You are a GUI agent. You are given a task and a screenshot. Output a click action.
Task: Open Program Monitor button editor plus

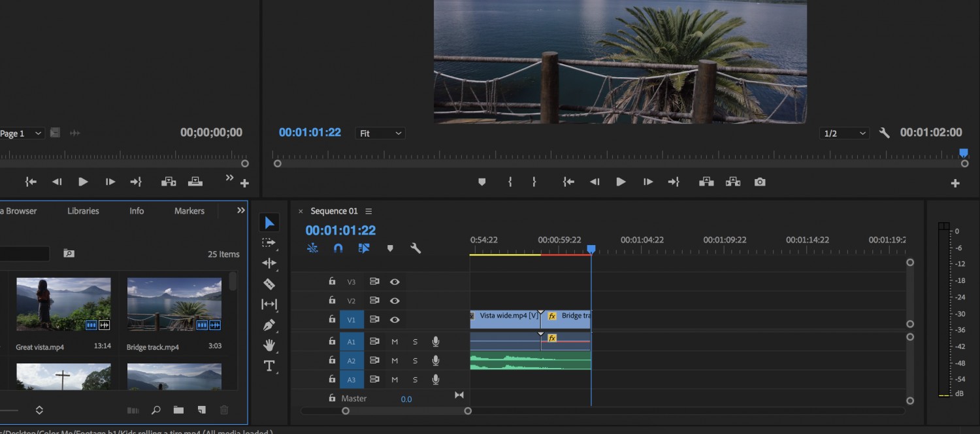pos(955,183)
